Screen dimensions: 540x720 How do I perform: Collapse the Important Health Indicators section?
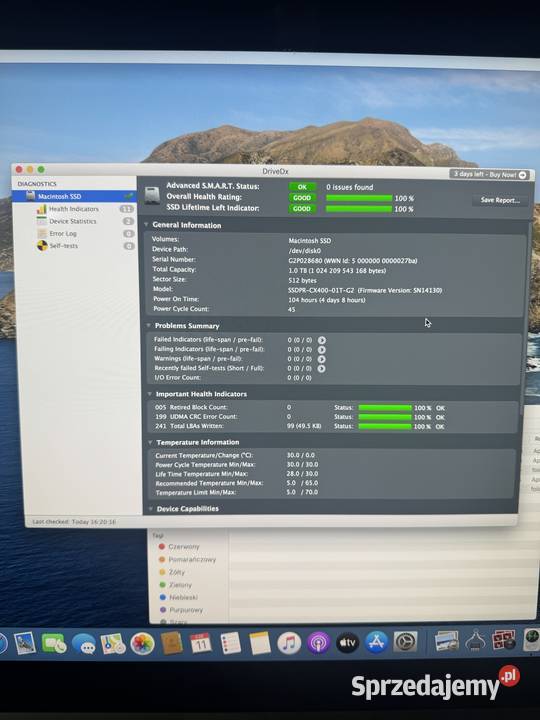pos(150,394)
